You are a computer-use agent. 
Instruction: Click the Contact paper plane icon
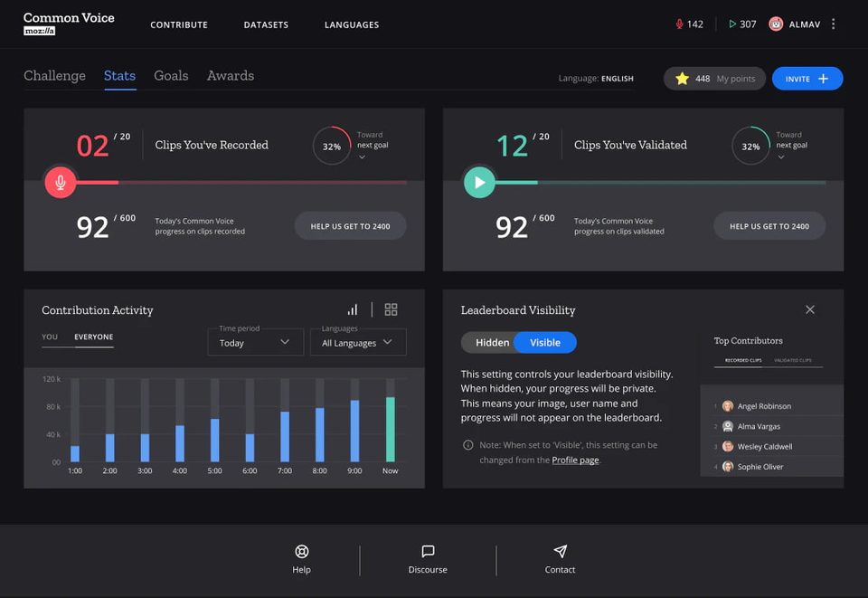(560, 551)
